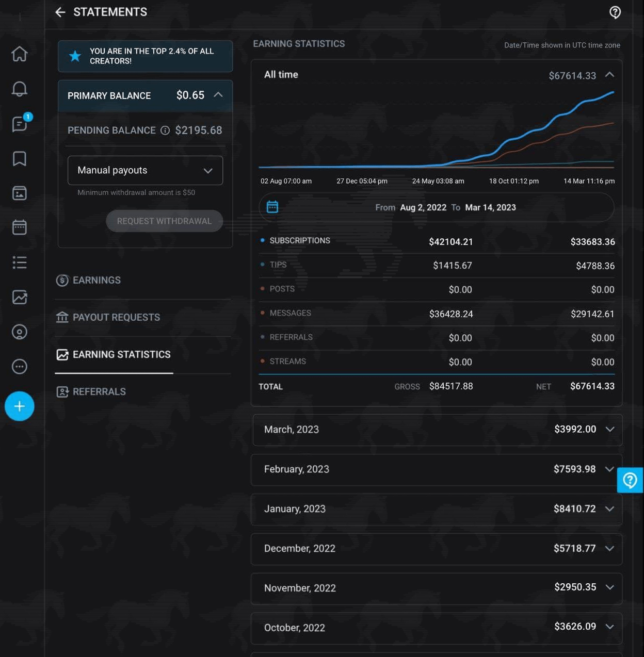644x657 pixels.
Task: Expand the January, 2023 earnings row
Action: tap(609, 509)
